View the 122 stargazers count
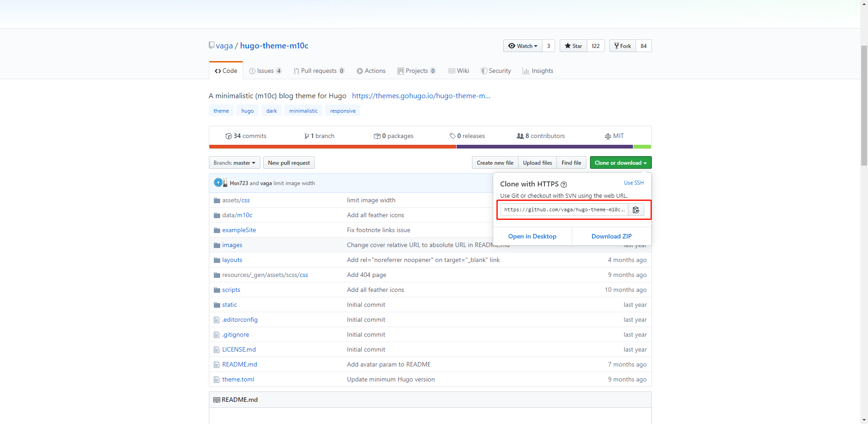 [x=595, y=46]
